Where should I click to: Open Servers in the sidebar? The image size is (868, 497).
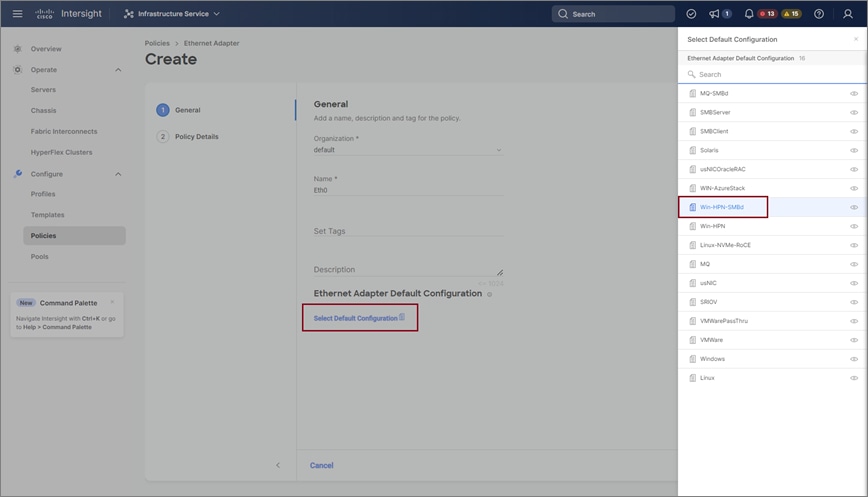tap(43, 90)
